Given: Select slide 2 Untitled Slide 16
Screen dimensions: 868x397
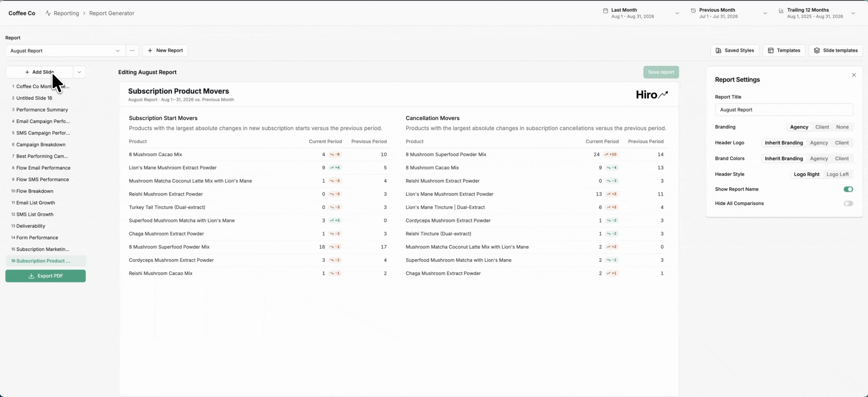Looking at the screenshot, I should click(46, 98).
